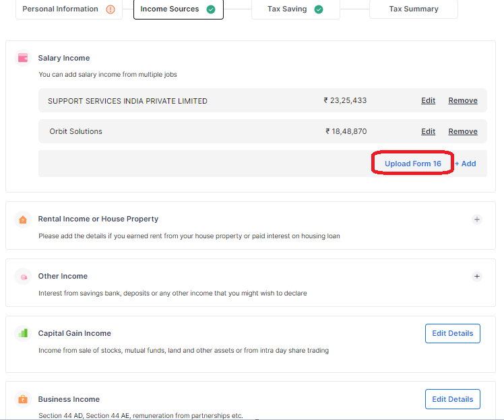Go to the Tax Saving tab

[x=287, y=9]
